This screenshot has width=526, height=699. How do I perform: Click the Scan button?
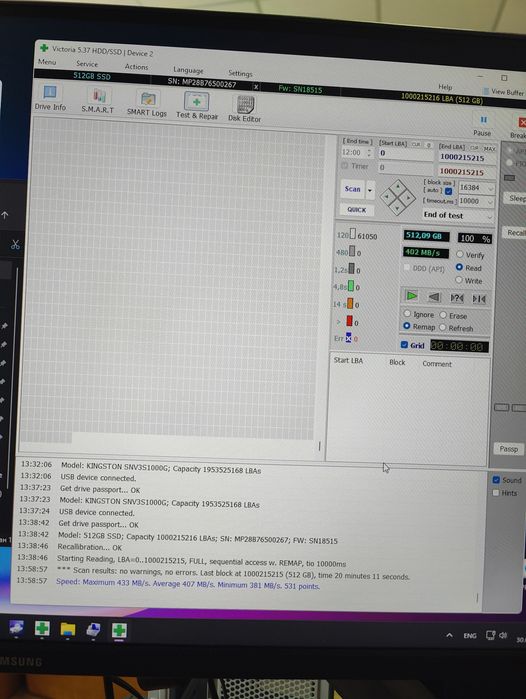coord(353,189)
